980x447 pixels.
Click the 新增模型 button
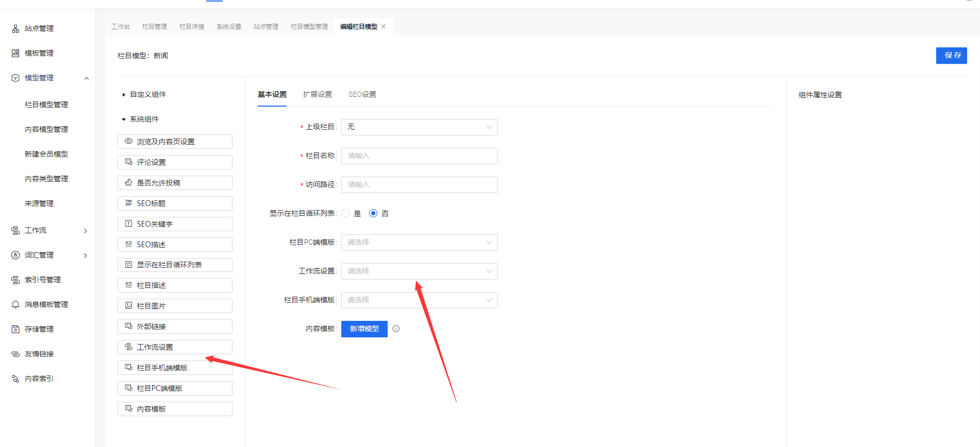coord(364,329)
